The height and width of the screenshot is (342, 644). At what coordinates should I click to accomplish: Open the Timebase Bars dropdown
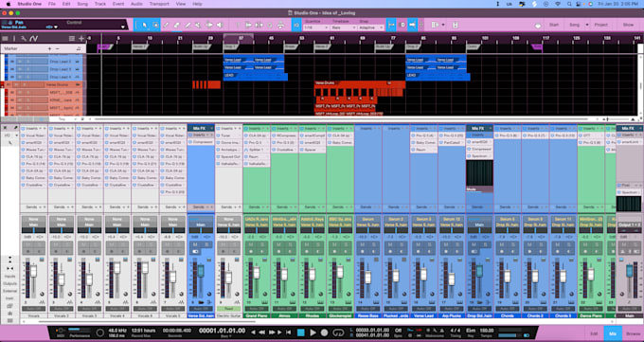click(344, 27)
